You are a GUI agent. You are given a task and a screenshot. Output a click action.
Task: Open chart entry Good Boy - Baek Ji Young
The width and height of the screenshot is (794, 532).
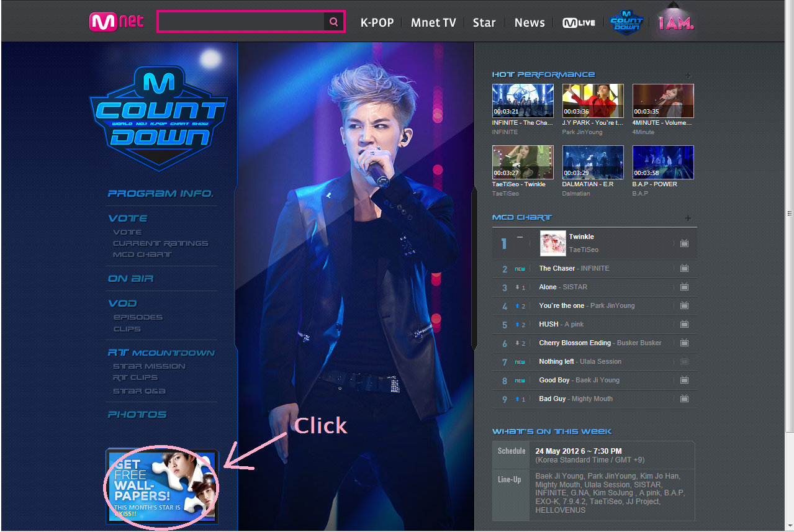(x=579, y=380)
